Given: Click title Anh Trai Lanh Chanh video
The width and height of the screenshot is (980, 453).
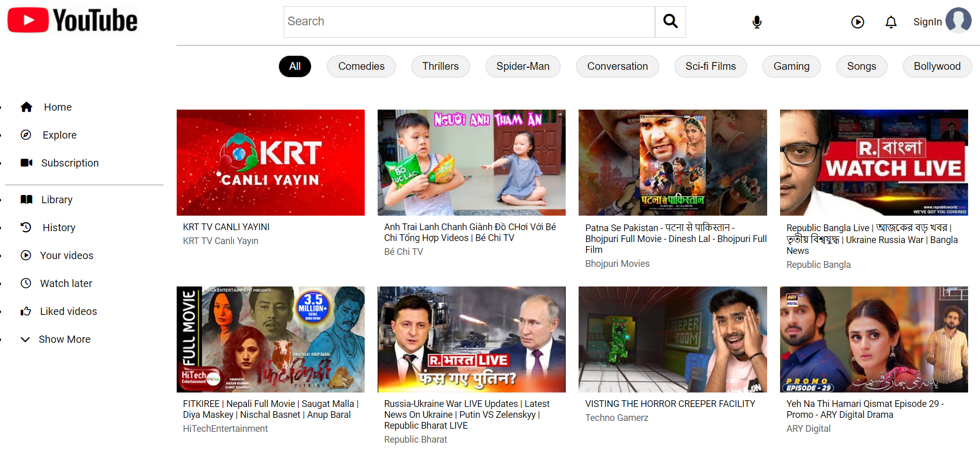Looking at the screenshot, I should pos(470,232).
